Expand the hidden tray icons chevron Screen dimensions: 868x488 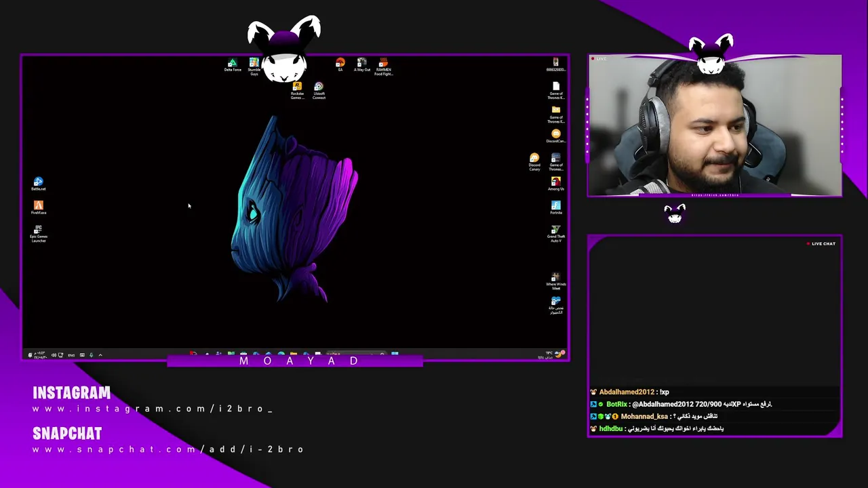click(x=100, y=355)
